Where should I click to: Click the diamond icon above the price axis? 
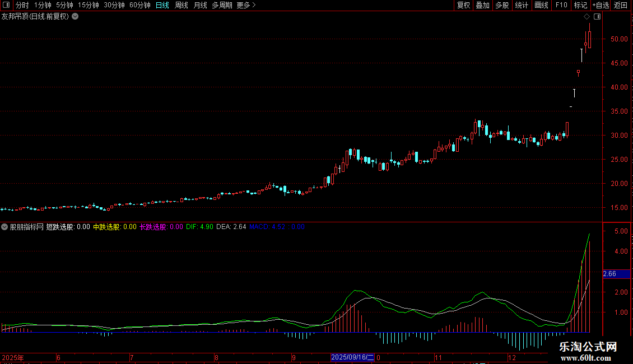pos(587,17)
